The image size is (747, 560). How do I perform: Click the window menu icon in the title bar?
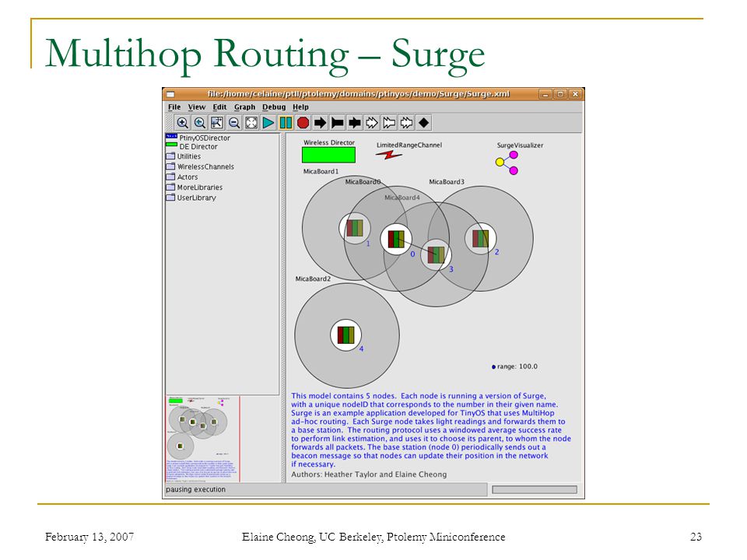(x=170, y=94)
